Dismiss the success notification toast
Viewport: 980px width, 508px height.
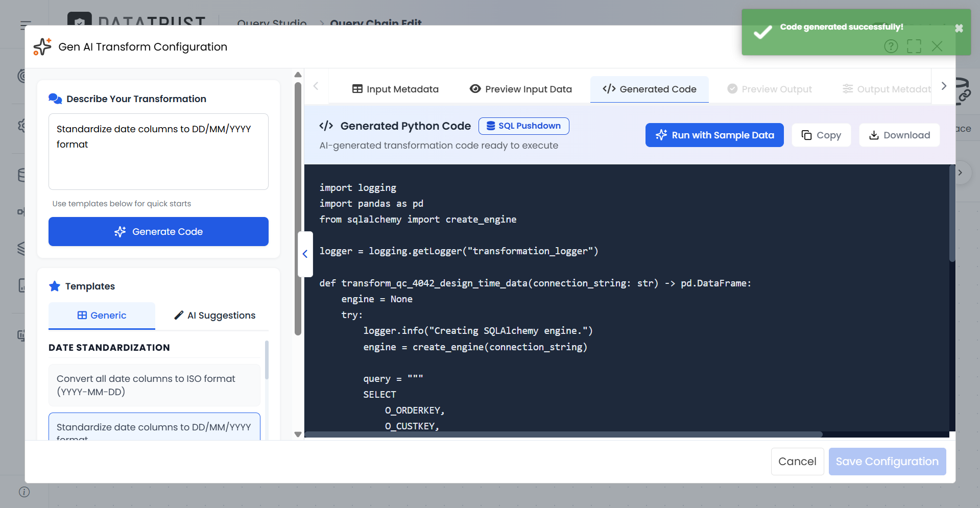coord(959,29)
